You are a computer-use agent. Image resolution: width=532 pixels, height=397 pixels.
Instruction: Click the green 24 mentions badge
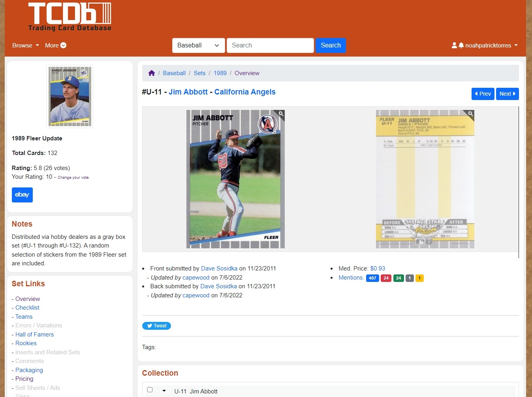coord(399,278)
